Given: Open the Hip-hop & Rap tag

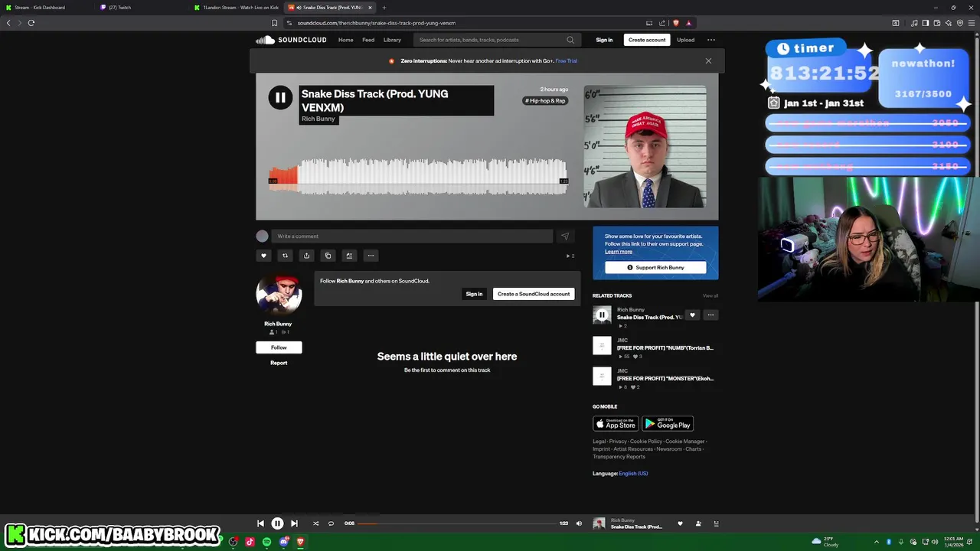Looking at the screenshot, I should pos(545,100).
